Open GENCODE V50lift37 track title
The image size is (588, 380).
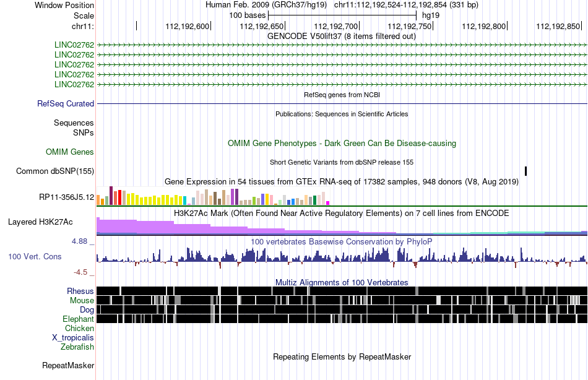click(x=342, y=37)
